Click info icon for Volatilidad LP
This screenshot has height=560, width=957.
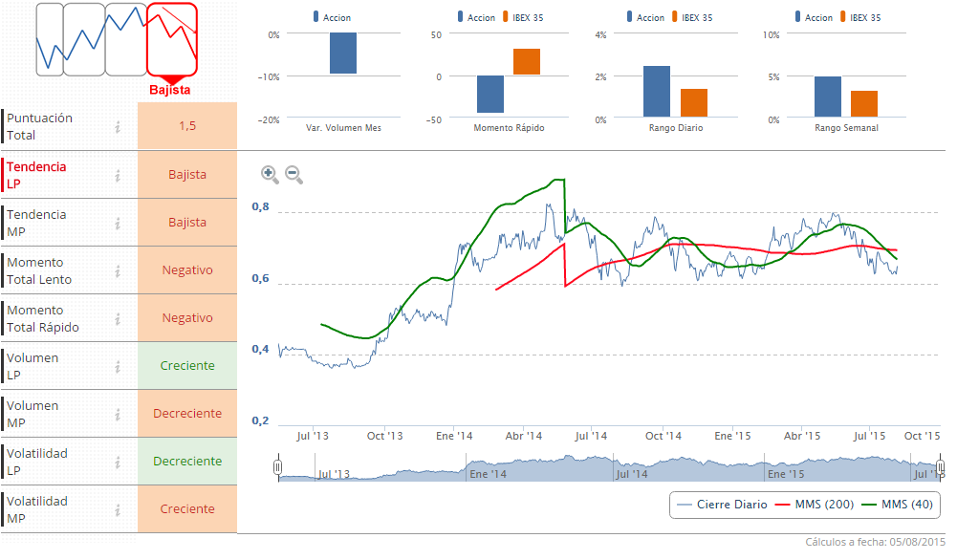click(x=118, y=462)
